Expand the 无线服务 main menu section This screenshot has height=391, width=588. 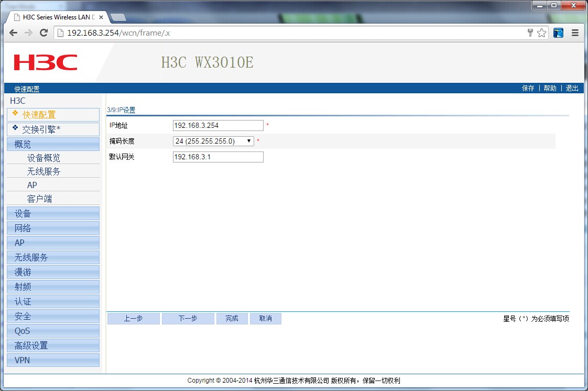pyautogui.click(x=53, y=257)
